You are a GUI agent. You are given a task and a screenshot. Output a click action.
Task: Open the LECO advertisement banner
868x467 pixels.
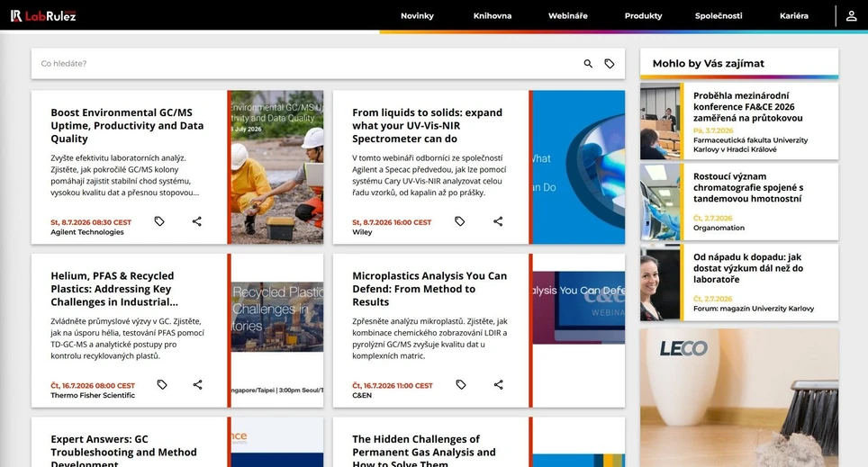[x=739, y=398]
